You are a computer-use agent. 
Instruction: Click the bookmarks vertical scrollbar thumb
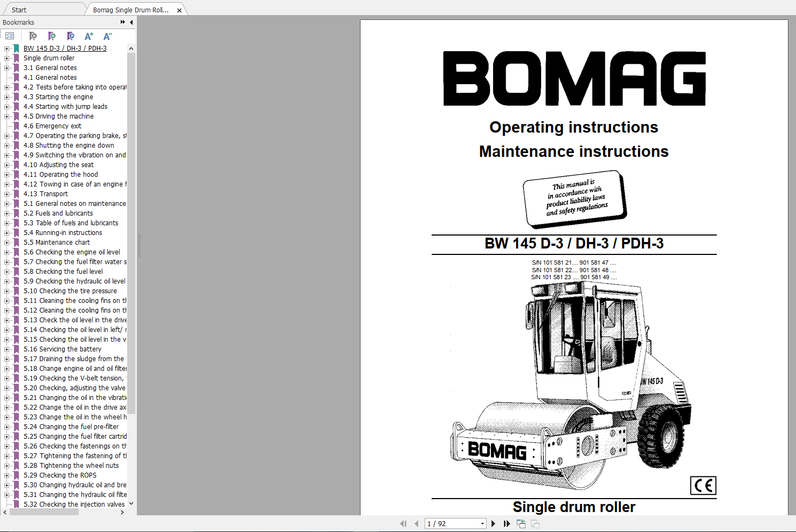131,233
